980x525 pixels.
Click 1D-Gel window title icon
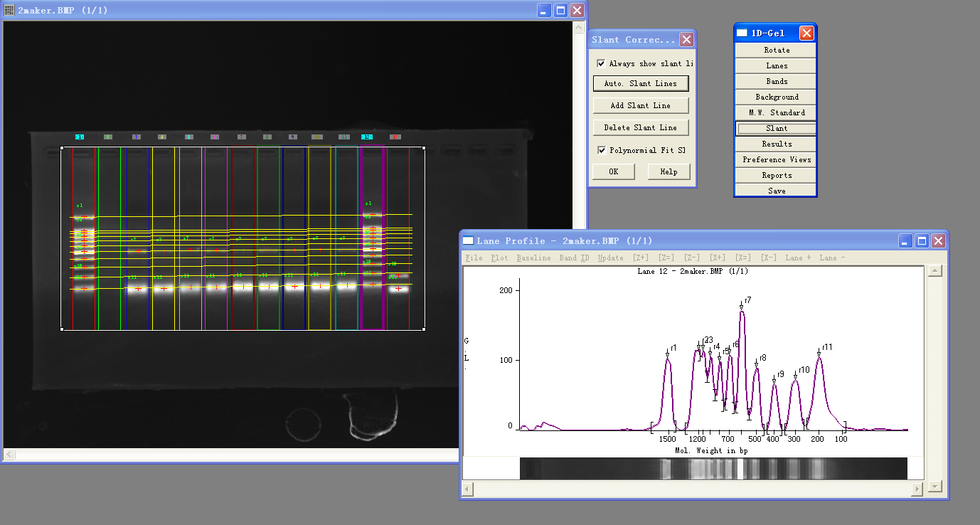click(742, 33)
